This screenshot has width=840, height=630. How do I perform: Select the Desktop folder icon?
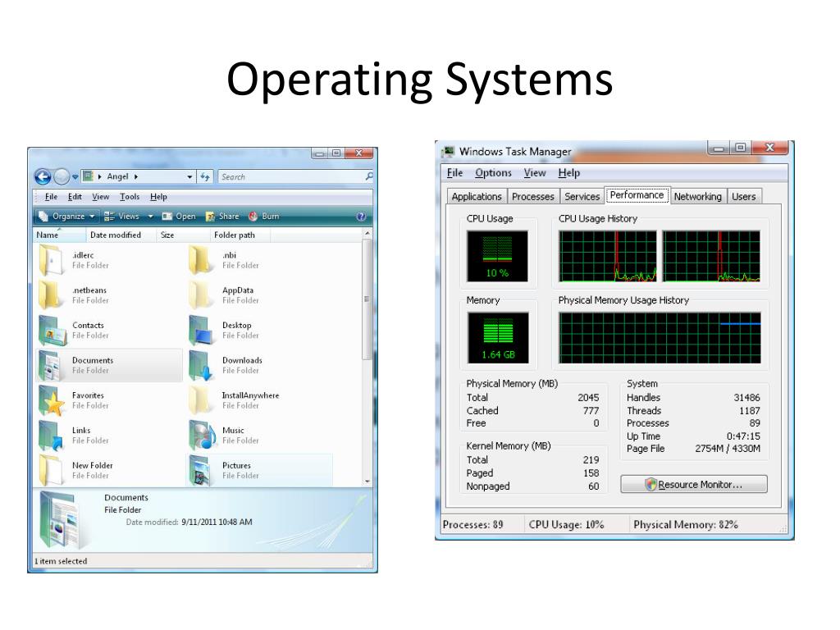click(202, 330)
